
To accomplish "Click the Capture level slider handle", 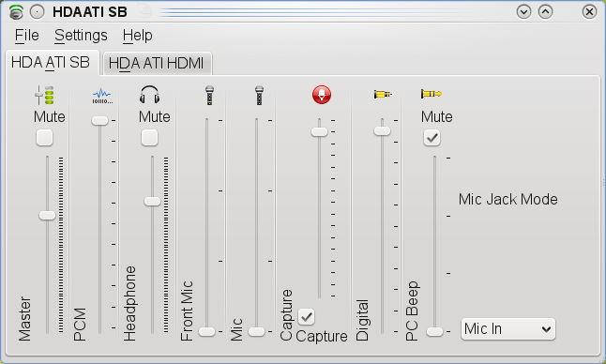I will tap(319, 131).
